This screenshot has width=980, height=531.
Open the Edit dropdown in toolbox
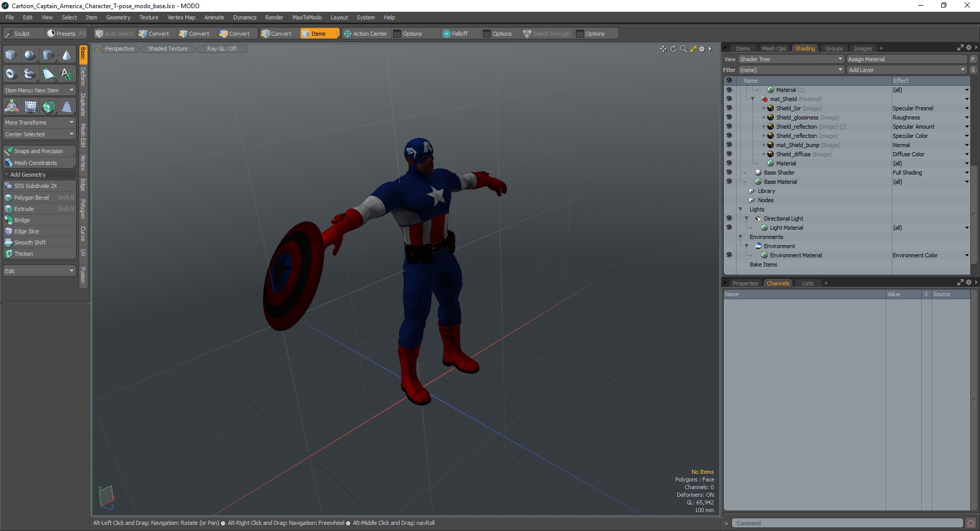pos(39,271)
